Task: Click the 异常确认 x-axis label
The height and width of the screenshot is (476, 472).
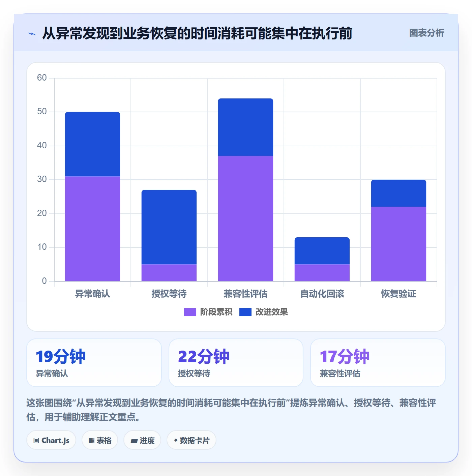Action: point(92,294)
